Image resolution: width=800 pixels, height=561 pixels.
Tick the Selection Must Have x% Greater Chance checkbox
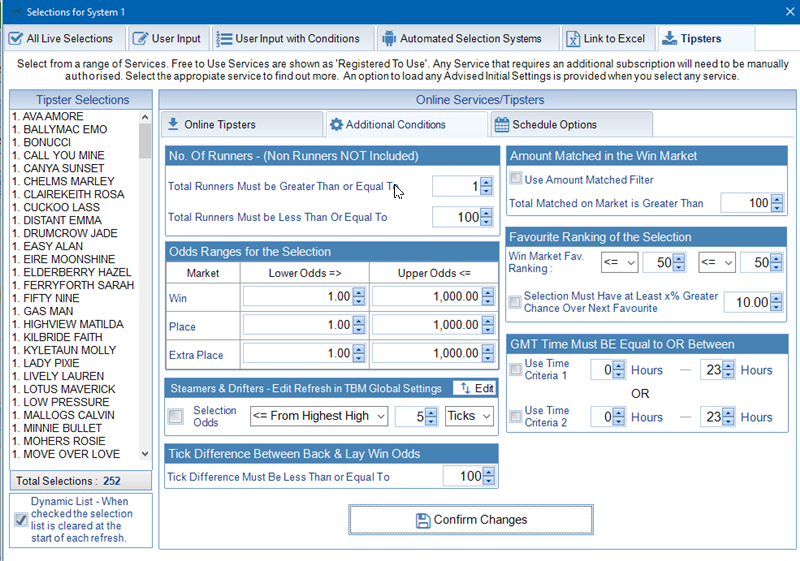(x=515, y=301)
